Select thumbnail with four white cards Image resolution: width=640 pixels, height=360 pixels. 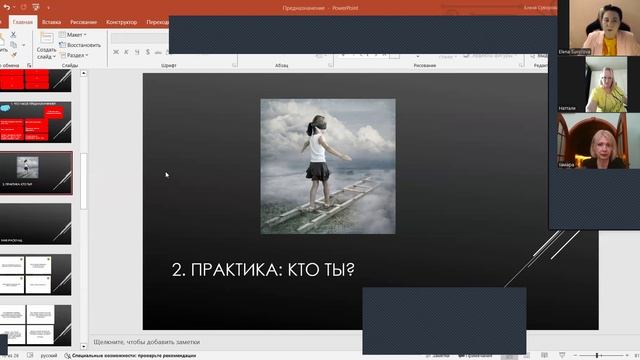pos(36,275)
